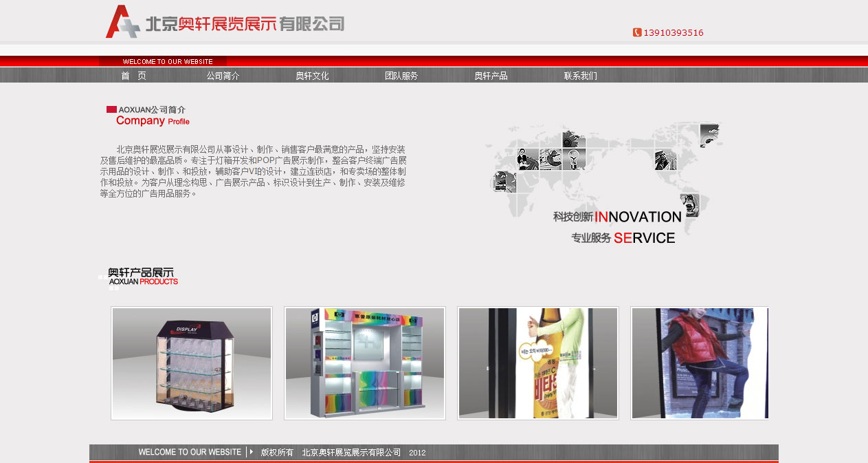Click phone number 13910393516
Screen dimensions: 868x463
(x=673, y=32)
